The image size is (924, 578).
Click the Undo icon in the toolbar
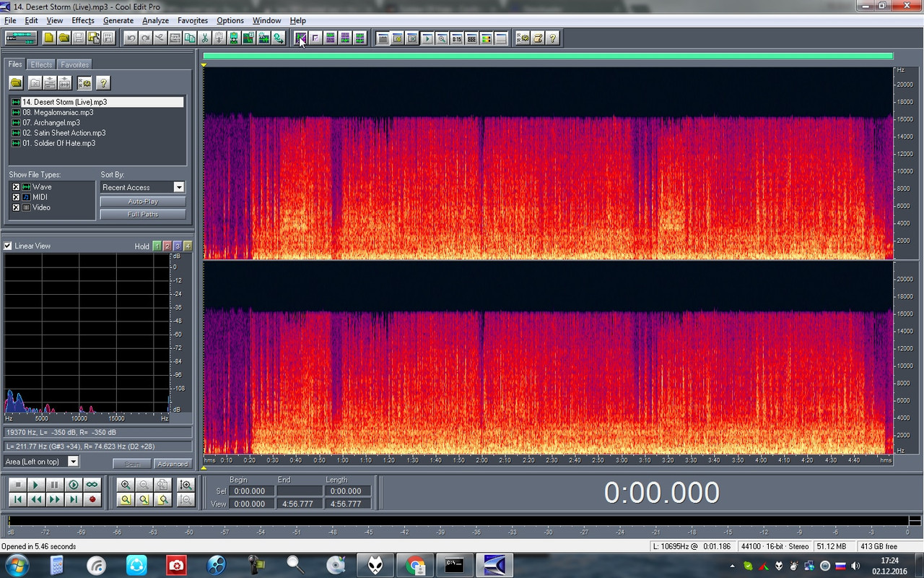[x=131, y=38]
